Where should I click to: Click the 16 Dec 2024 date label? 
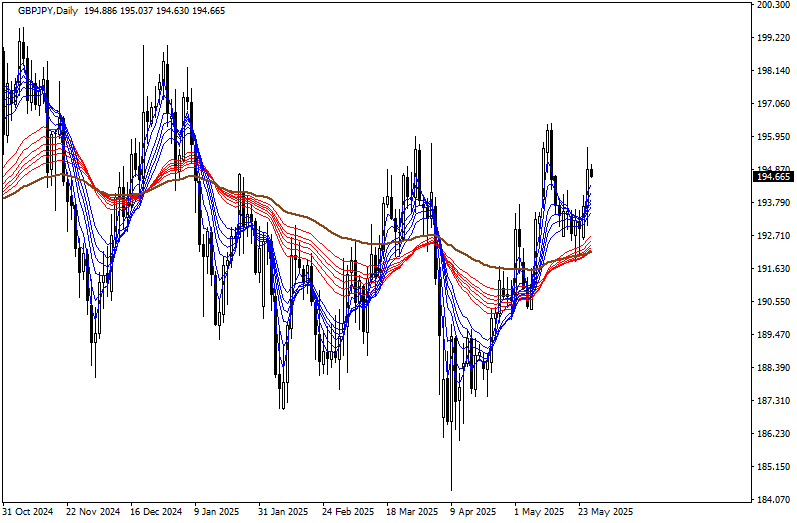[156, 512]
